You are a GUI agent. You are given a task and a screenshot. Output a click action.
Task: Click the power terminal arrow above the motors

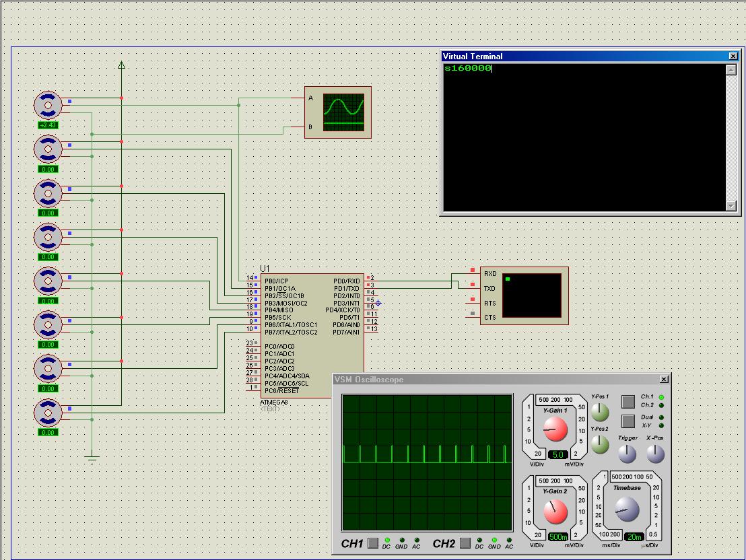[x=121, y=65]
